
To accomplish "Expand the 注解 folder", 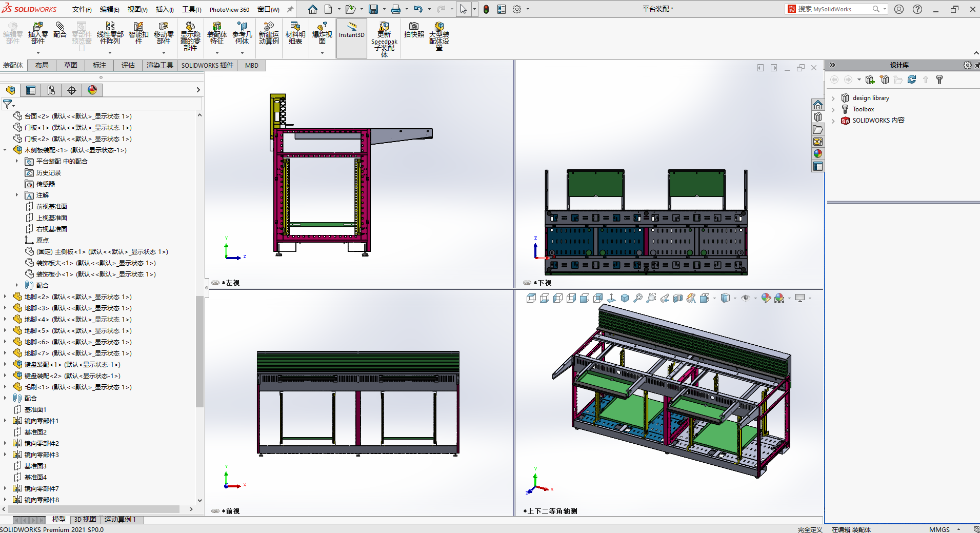I will click(x=17, y=195).
